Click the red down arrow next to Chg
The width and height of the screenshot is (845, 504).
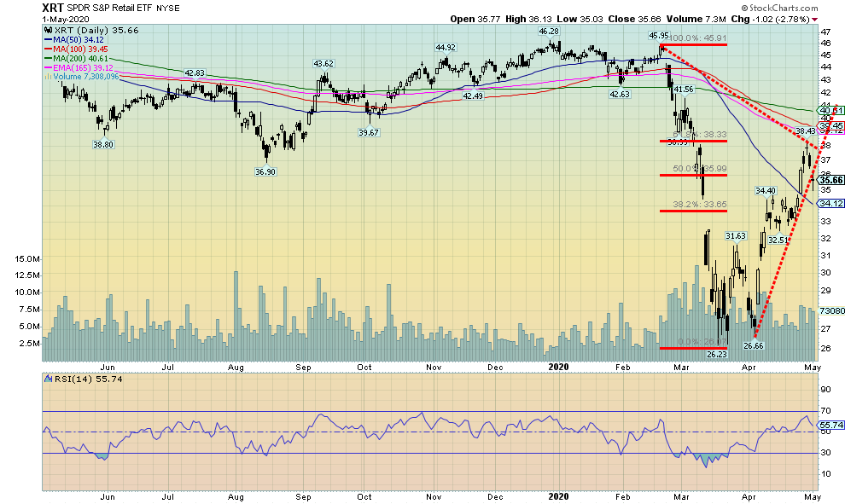[814, 18]
